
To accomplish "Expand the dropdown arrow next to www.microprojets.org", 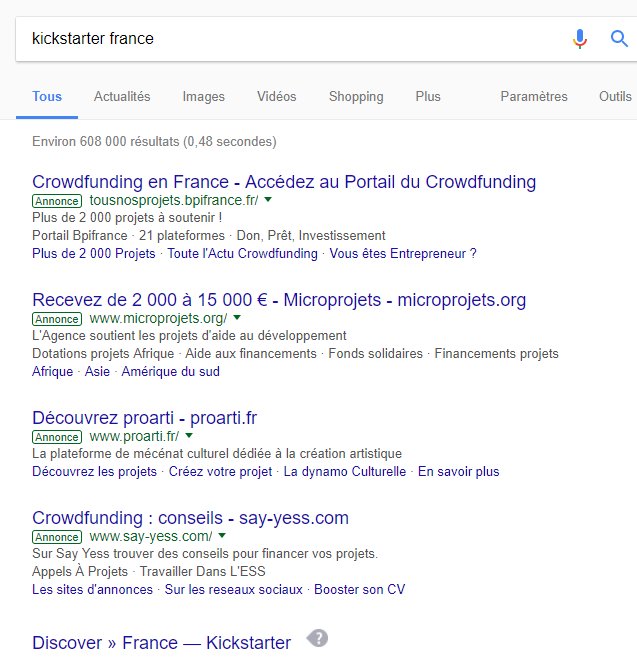I will click(237, 318).
